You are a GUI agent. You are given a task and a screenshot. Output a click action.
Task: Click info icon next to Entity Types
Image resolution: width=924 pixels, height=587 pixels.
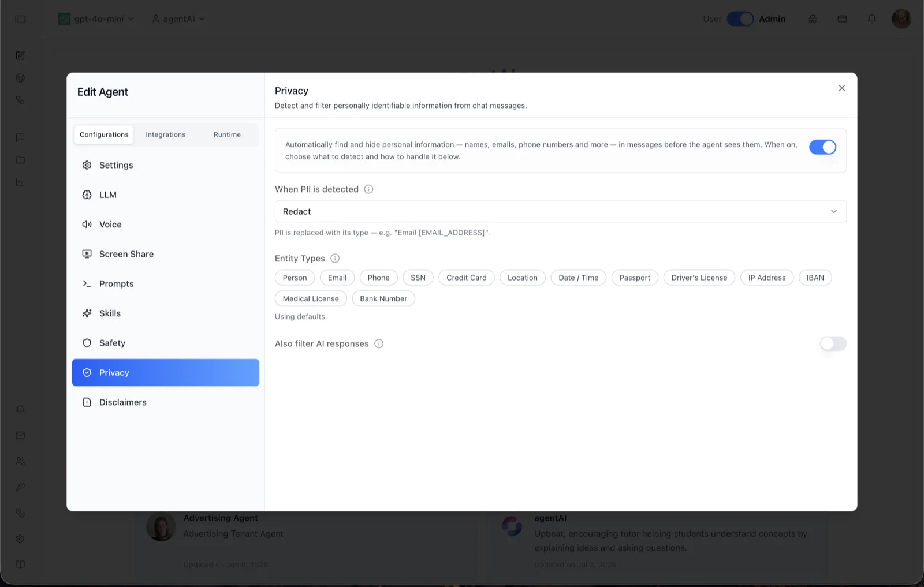pyautogui.click(x=335, y=259)
